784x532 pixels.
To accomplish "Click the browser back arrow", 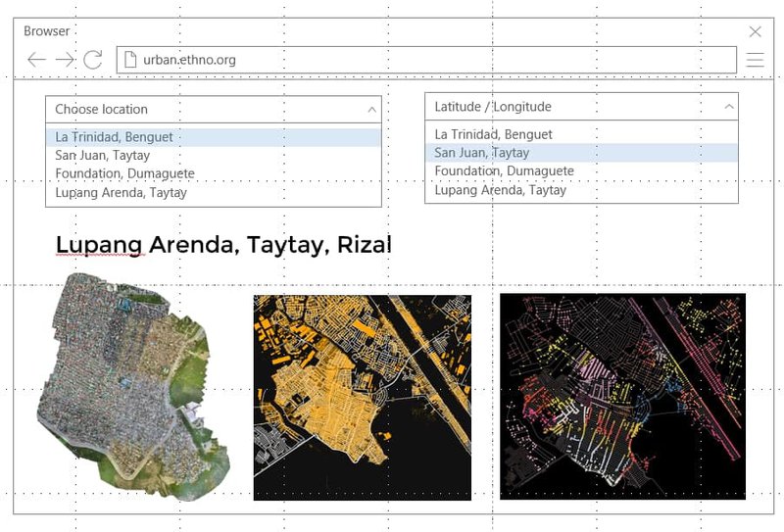I will point(36,60).
